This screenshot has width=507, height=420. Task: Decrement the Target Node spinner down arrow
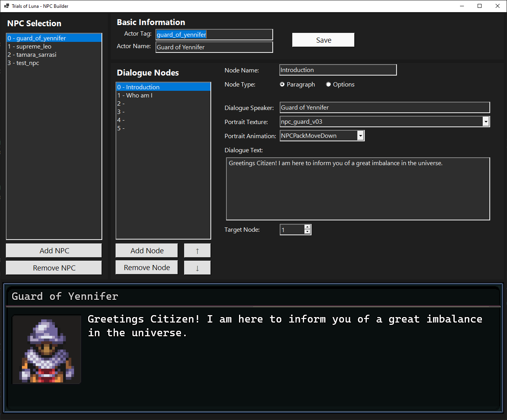(308, 232)
